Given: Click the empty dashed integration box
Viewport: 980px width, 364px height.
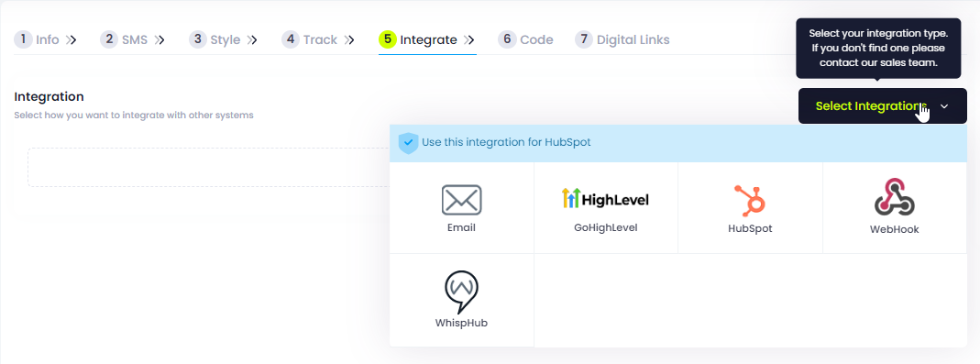Looking at the screenshot, I should tap(209, 168).
